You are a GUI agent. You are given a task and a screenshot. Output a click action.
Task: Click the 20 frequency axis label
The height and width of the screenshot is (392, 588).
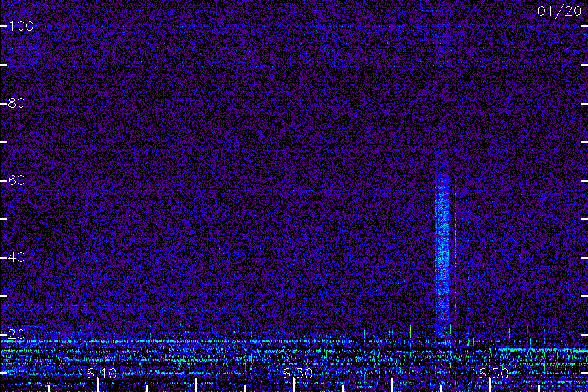coord(16,335)
